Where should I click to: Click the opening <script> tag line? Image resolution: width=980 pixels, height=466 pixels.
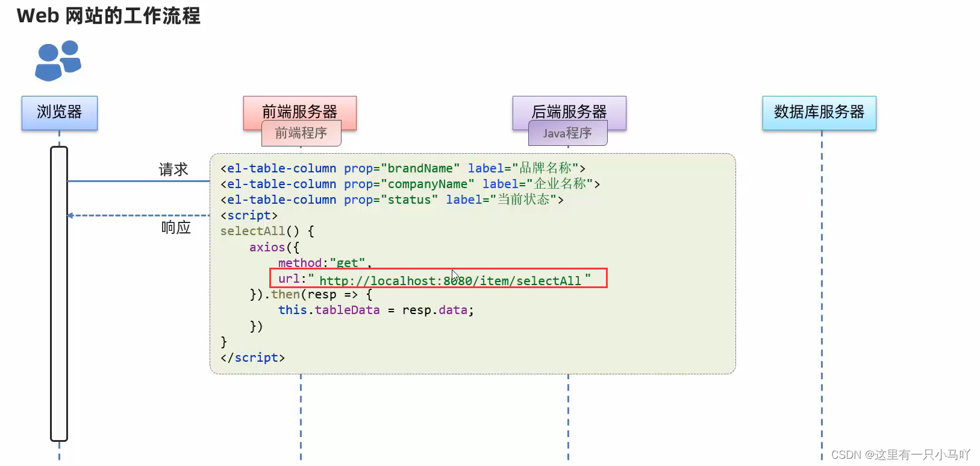[x=249, y=215]
